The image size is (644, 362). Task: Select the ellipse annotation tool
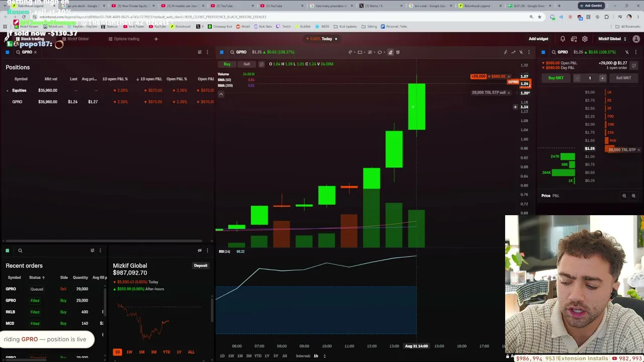[x=380, y=52]
